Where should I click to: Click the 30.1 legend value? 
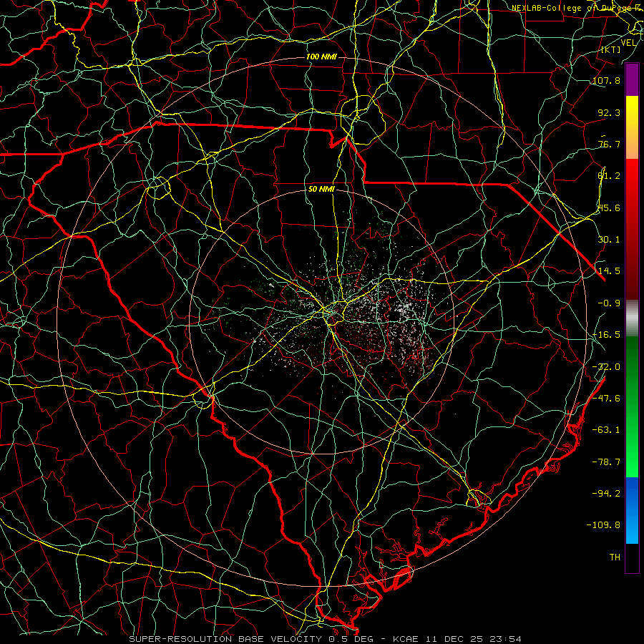(x=609, y=239)
